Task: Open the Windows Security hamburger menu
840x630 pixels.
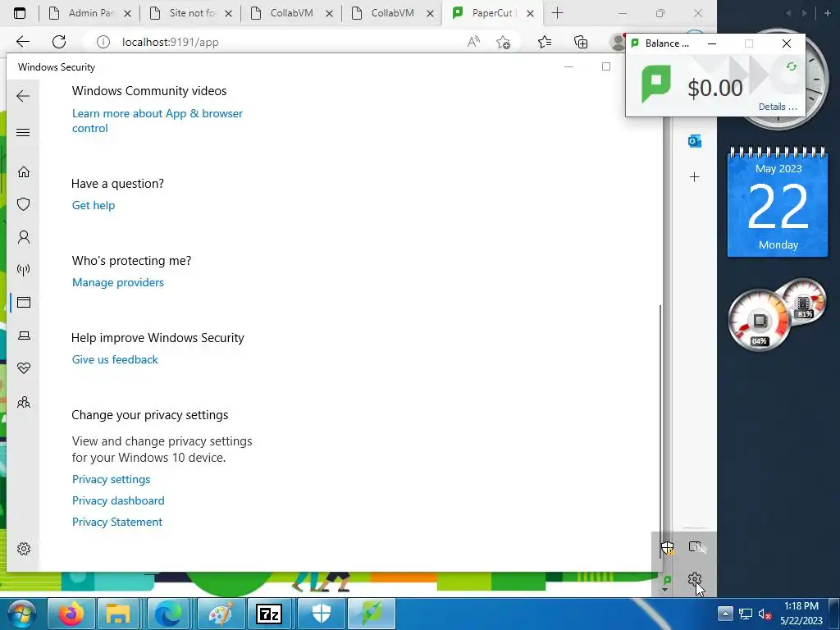Action: tap(23, 132)
